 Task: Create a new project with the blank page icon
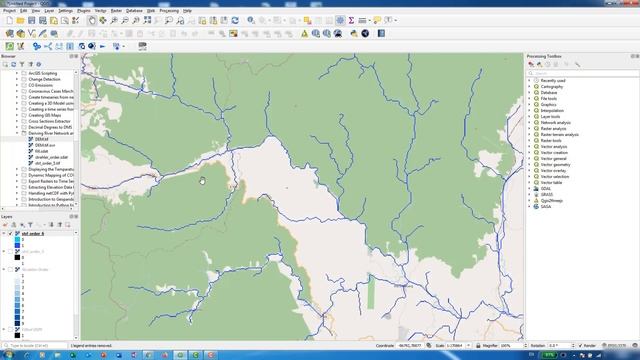(x=9, y=20)
